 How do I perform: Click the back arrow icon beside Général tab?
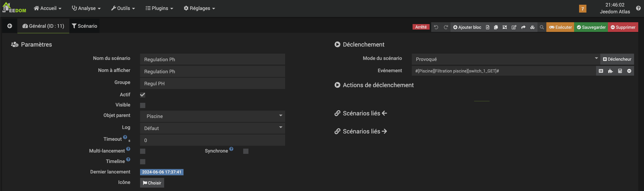(10, 26)
